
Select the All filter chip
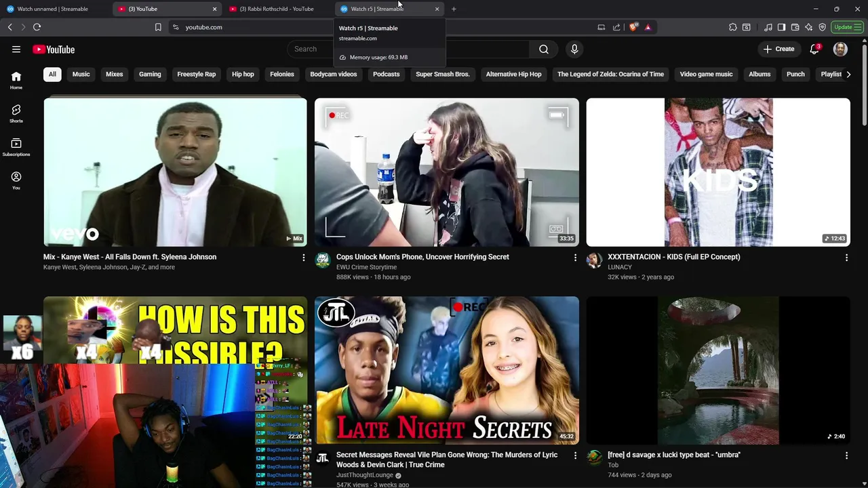(52, 74)
